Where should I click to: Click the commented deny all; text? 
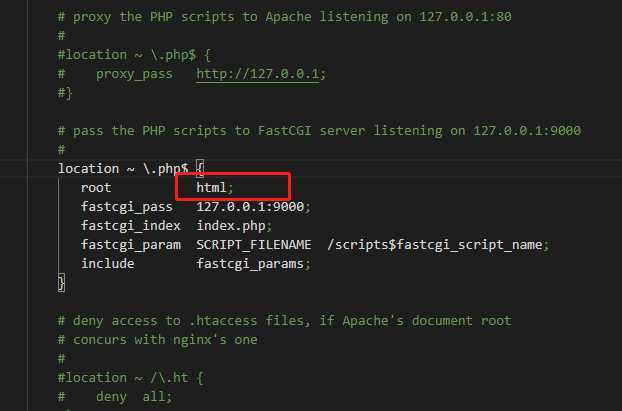134,397
